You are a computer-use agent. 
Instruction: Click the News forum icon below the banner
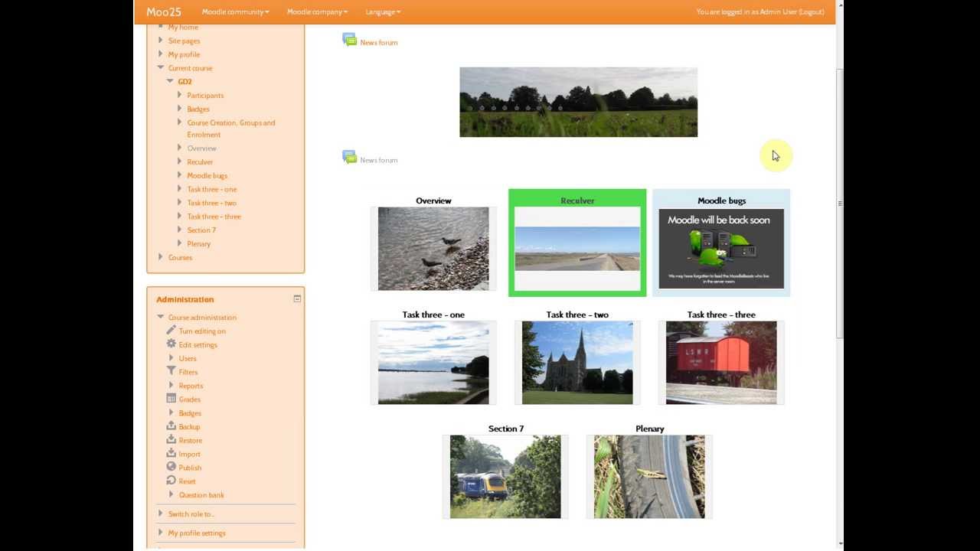(349, 158)
